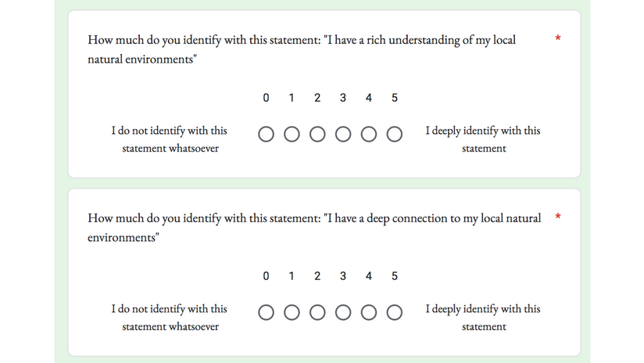The width and height of the screenshot is (644, 363).
Task: Click the required asterisk on the deep connection question
Action: click(558, 215)
